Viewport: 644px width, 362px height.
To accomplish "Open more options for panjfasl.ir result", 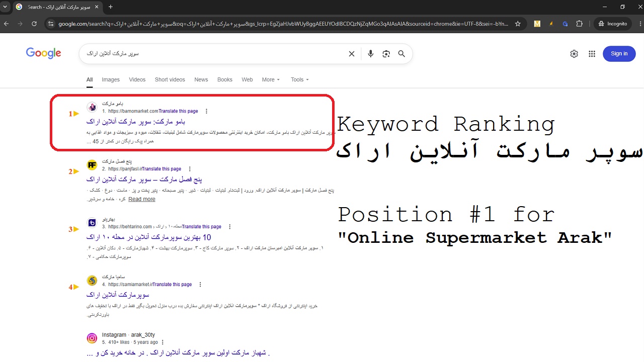I will pyautogui.click(x=190, y=169).
